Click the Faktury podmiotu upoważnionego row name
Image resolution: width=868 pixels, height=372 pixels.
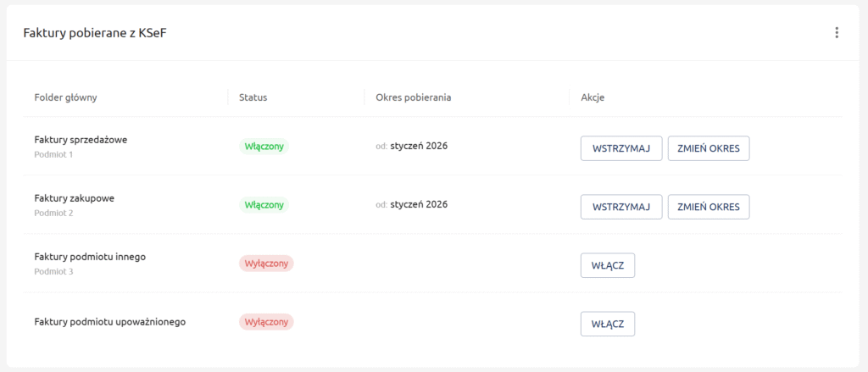coord(109,322)
